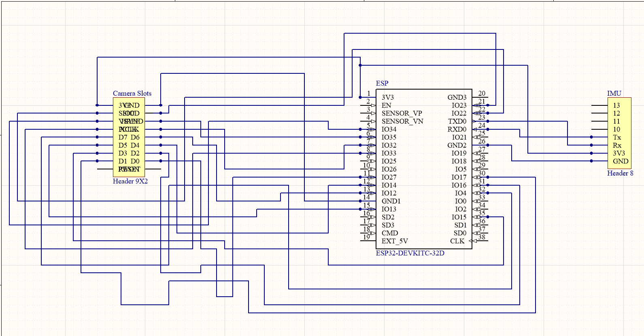644x336 pixels.
Task: Click the IO23 pin on ESP
Action: click(x=459, y=105)
